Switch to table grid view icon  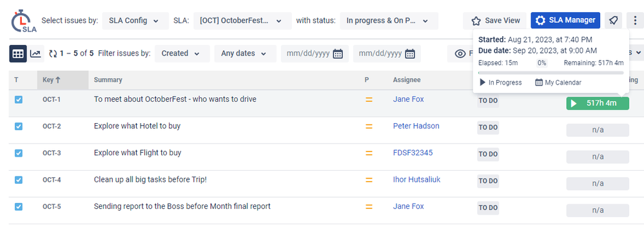[18, 53]
